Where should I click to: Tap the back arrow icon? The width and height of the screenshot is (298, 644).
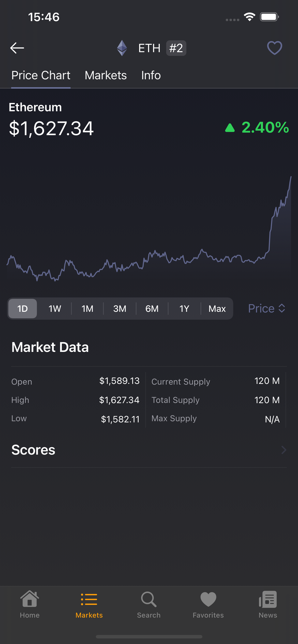[x=17, y=48]
